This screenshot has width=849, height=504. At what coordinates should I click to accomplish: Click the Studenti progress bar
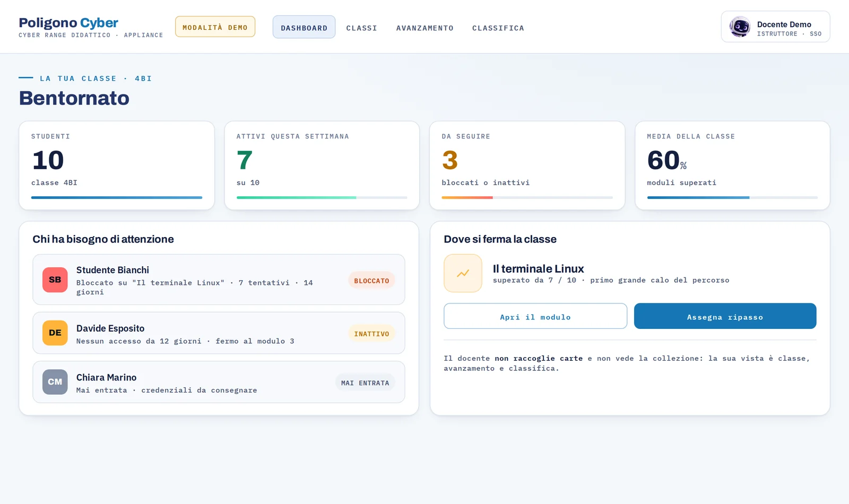(117, 197)
